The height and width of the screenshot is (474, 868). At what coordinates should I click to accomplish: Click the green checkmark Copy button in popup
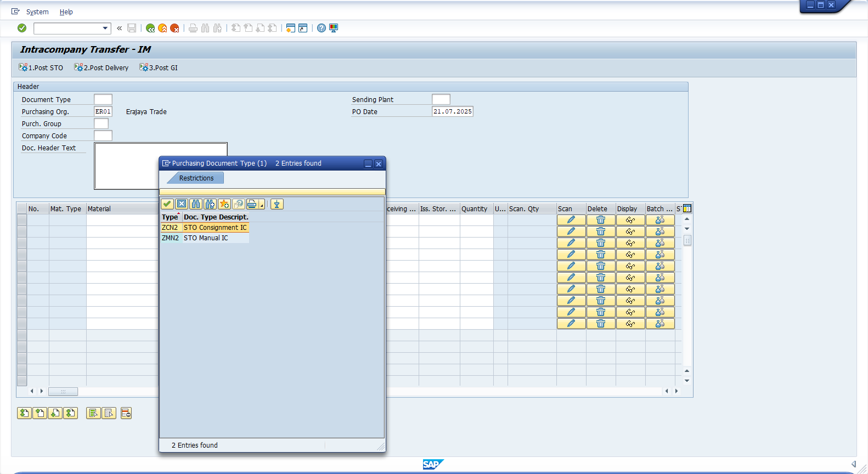167,204
